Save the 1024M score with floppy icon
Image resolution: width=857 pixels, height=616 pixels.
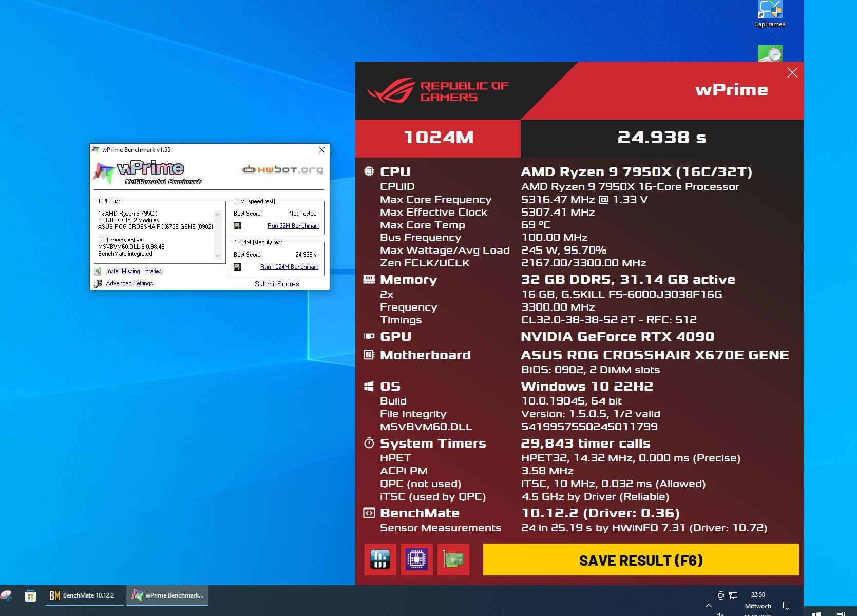pos(237,267)
